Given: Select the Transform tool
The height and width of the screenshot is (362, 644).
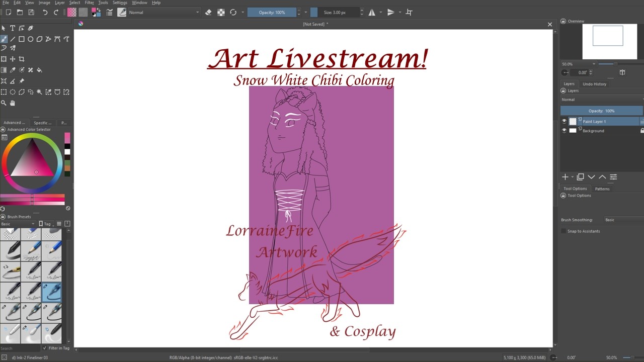Looking at the screenshot, I should point(4,59).
